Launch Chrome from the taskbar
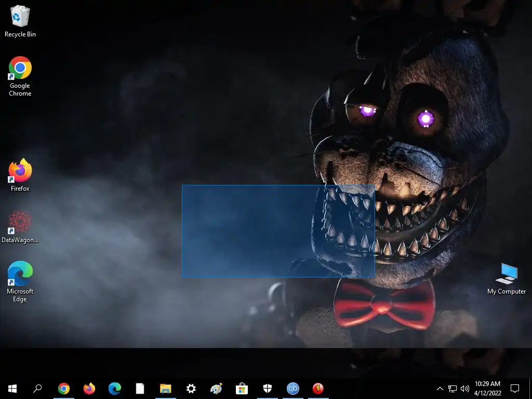Image resolution: width=532 pixels, height=399 pixels. point(64,389)
